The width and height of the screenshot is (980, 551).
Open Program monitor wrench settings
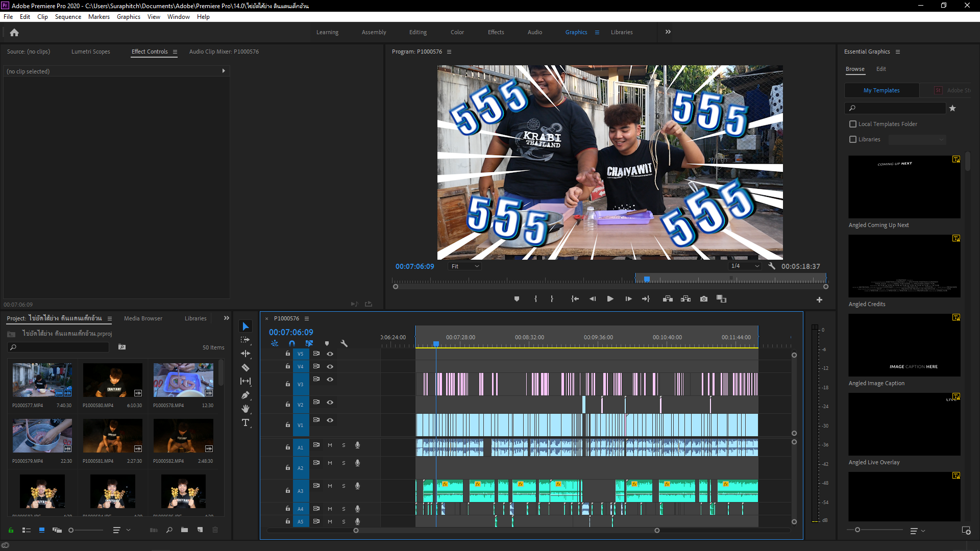point(772,266)
